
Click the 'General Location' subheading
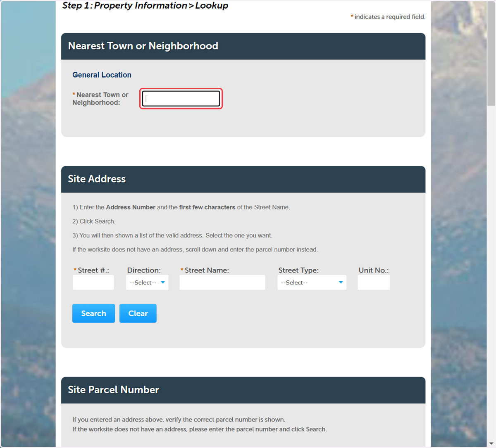coord(102,75)
